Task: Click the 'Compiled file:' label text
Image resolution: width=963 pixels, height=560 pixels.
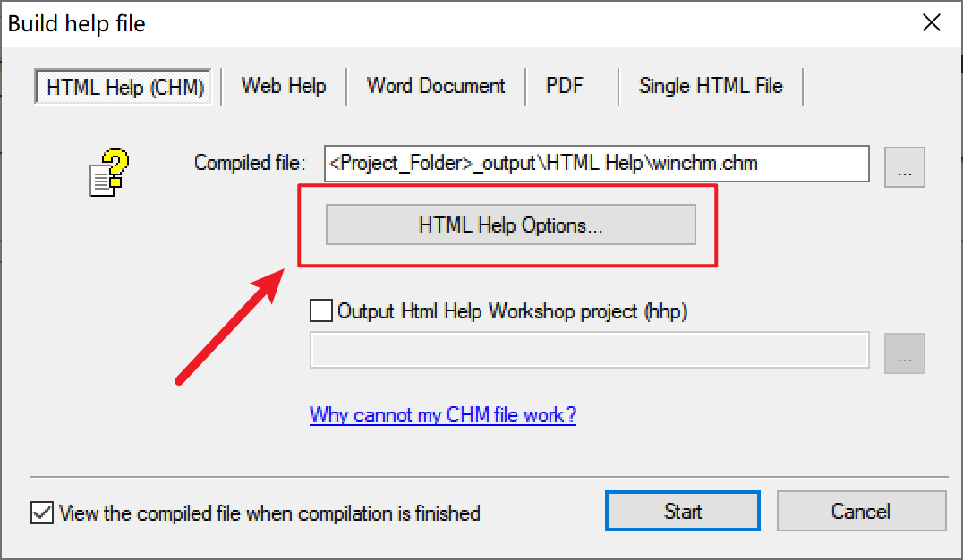Action: pyautogui.click(x=250, y=164)
